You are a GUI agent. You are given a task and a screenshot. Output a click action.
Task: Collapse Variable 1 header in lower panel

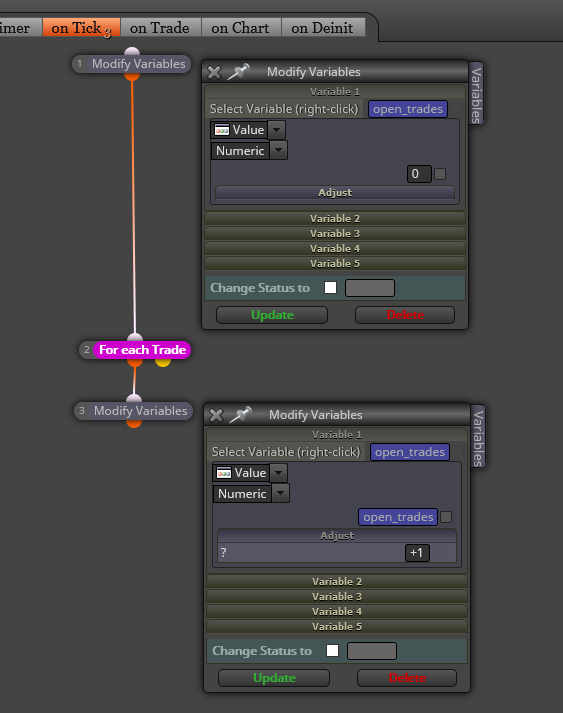click(x=337, y=434)
